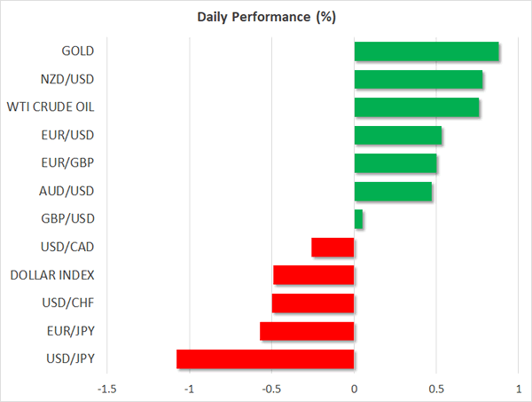This screenshot has height=402, width=532.
Task: Click the 0.5 axis tick label
Action: coord(436,389)
